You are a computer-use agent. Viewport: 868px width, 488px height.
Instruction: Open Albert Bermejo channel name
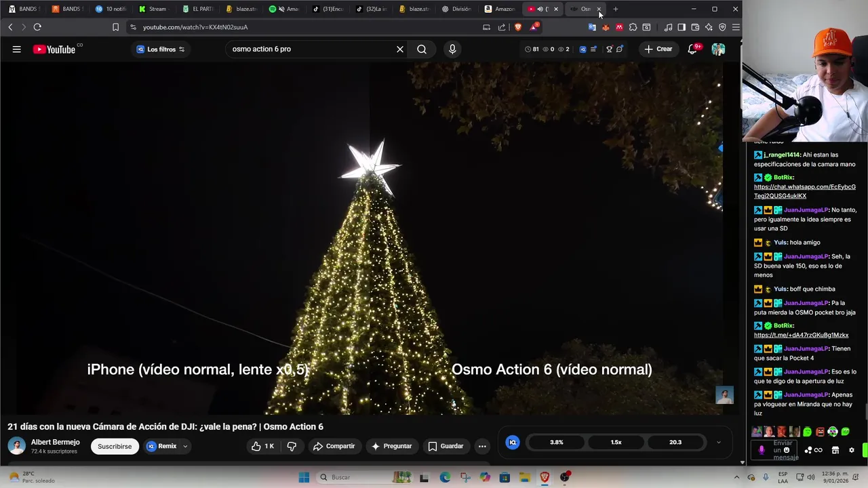(56, 442)
